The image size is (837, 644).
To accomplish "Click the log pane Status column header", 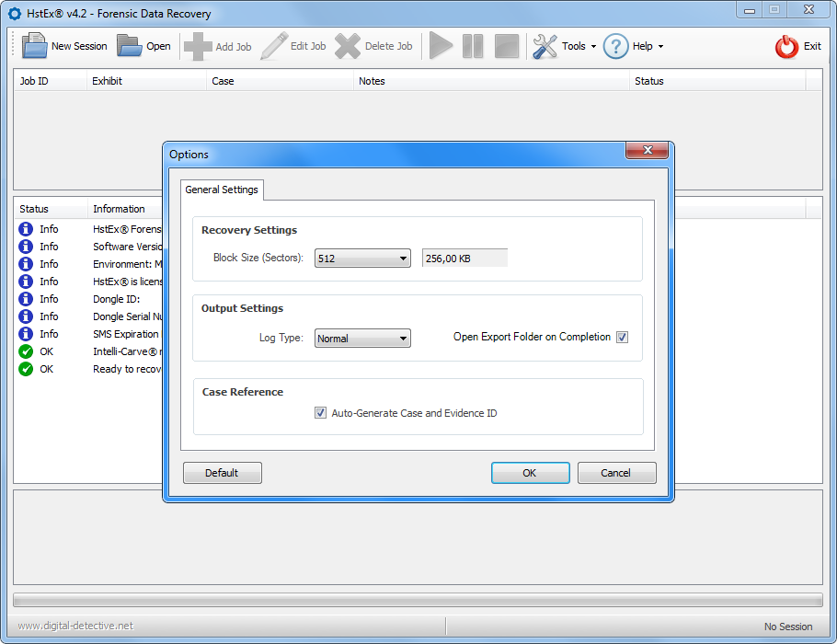I will [x=51, y=209].
